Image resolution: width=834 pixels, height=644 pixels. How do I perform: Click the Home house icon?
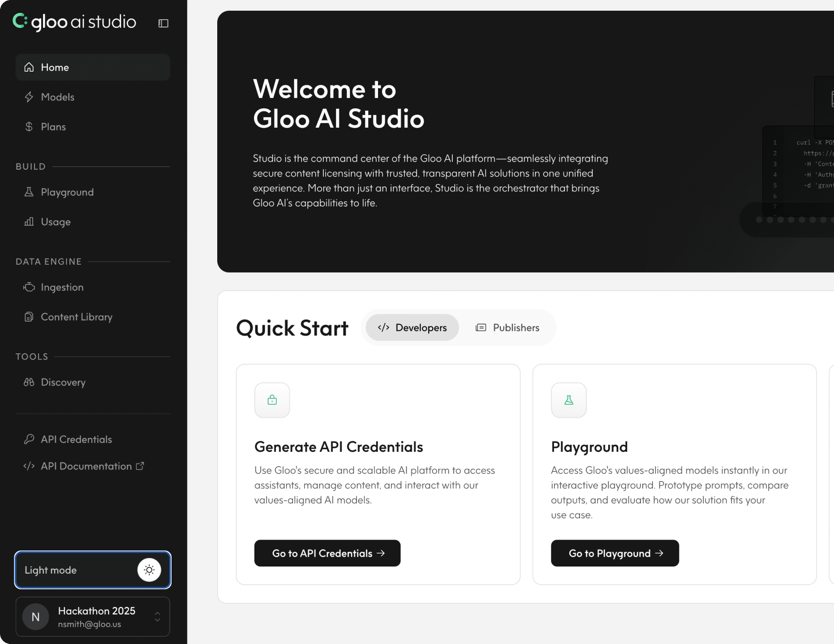tap(29, 67)
